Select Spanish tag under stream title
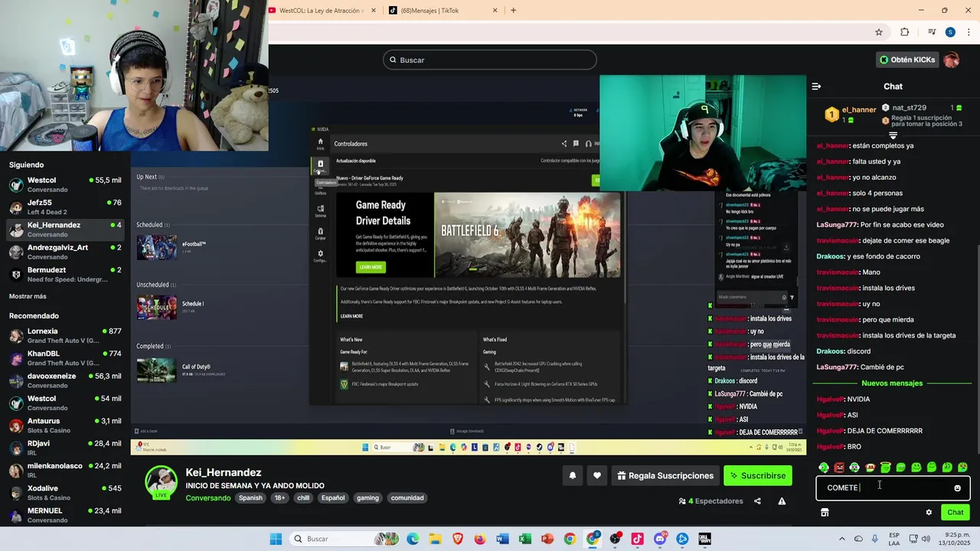 (250, 498)
